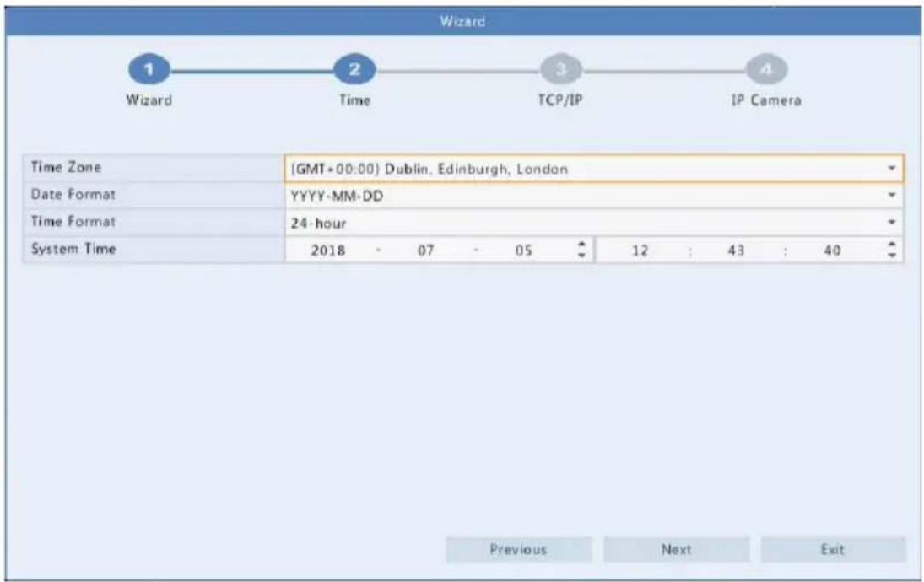The height and width of the screenshot is (582, 924).
Task: Click the IP Camera step label
Action: [766, 100]
